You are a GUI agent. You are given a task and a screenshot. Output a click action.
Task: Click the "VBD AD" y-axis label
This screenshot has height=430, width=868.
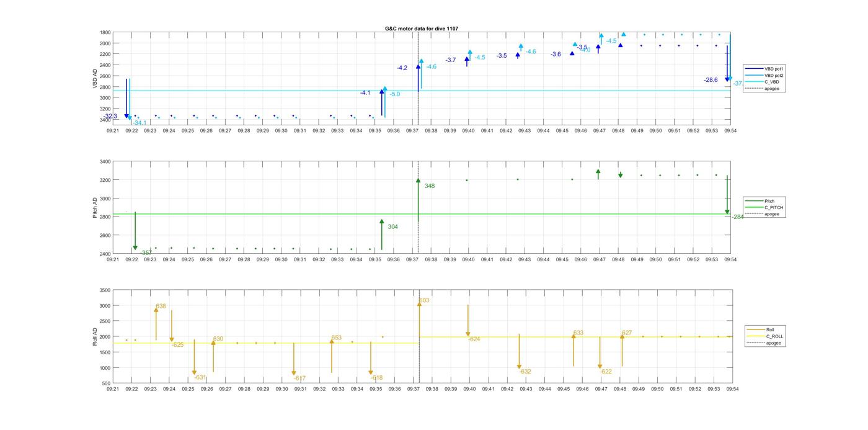(95, 78)
